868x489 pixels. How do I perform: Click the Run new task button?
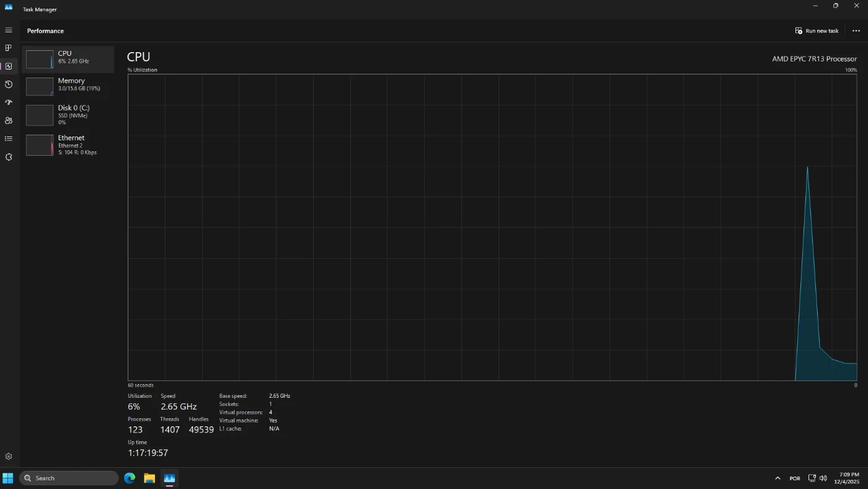tap(817, 30)
